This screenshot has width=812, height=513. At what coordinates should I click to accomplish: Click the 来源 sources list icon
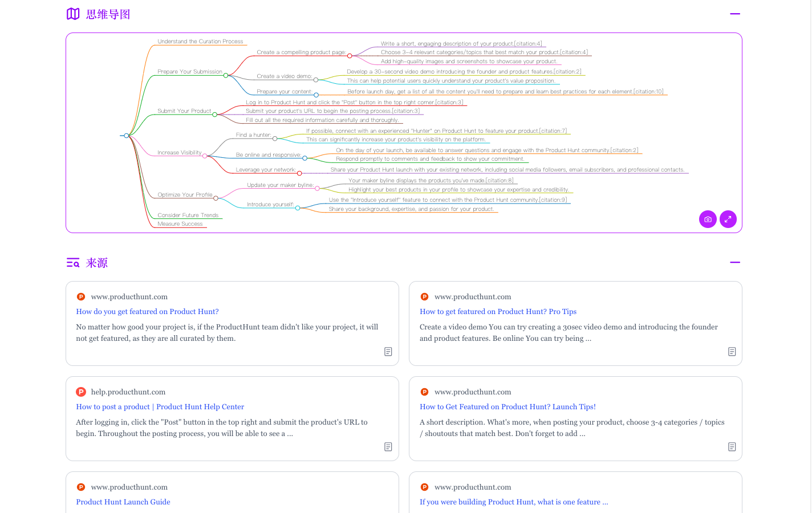[73, 263]
